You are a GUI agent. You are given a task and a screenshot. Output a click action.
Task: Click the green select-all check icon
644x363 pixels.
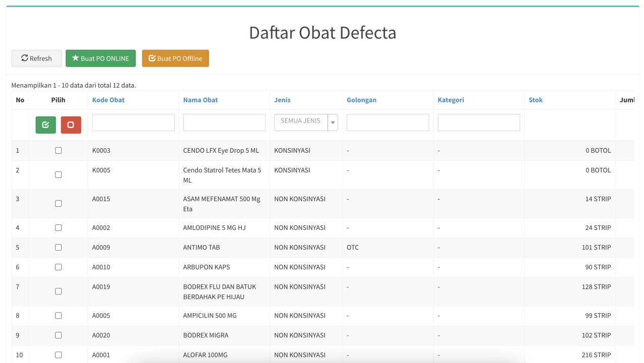click(45, 125)
